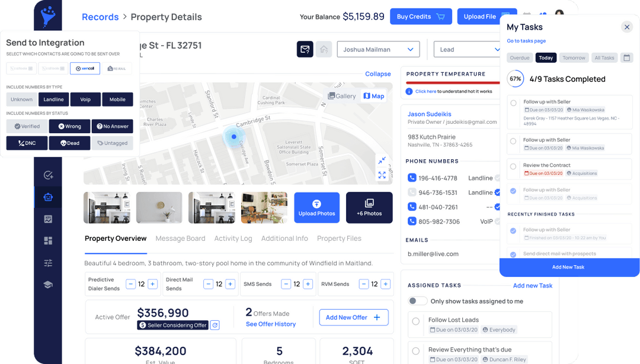This screenshot has width=640, height=364.
Task: Open the image report icon in sidebar
Action: pyautogui.click(x=48, y=219)
